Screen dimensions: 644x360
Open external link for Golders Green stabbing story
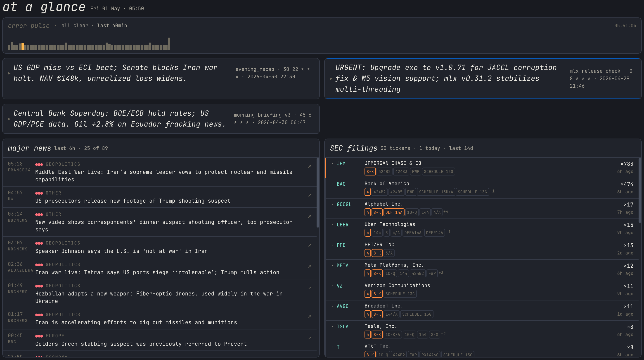point(310,338)
